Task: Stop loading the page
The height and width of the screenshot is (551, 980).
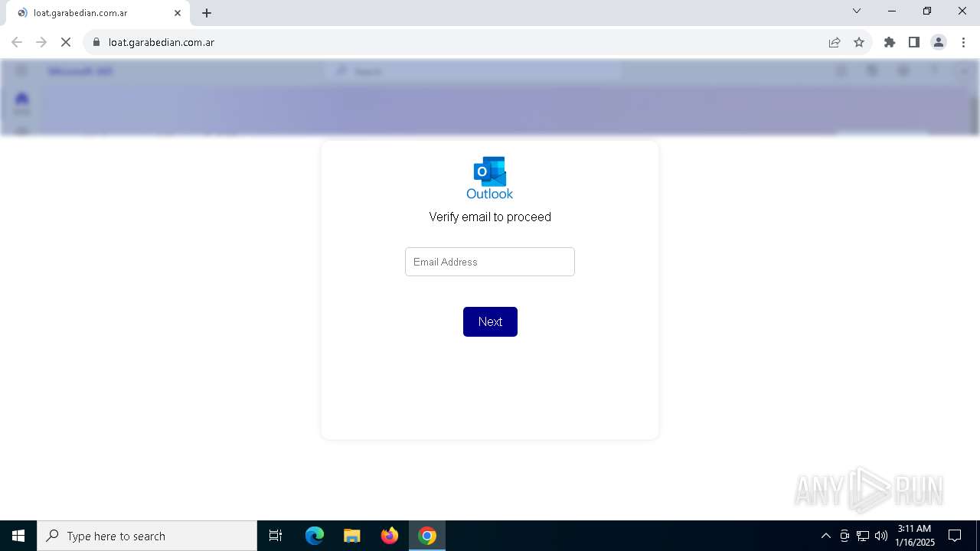Action: click(x=66, y=42)
